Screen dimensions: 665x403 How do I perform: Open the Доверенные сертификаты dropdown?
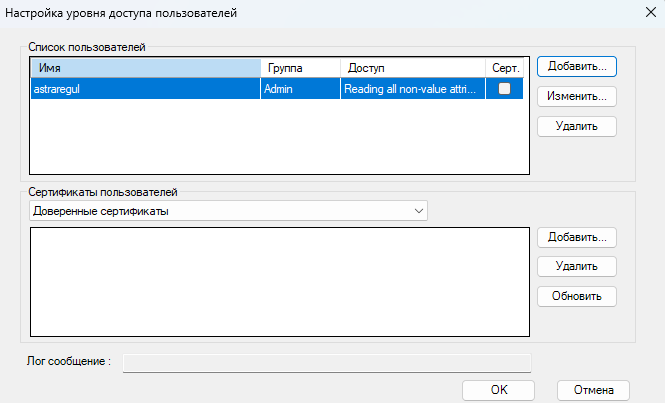(x=228, y=210)
